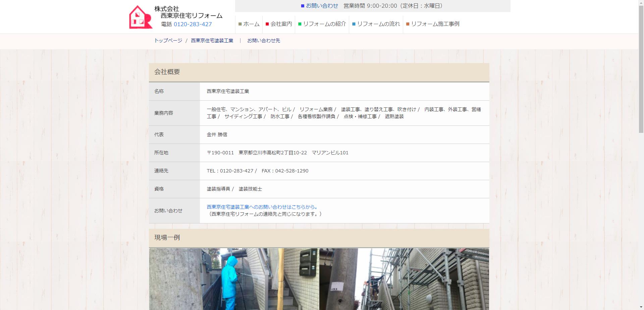
Task: Click the TEL and FAX text in 連絡先 row
Action: [257, 171]
